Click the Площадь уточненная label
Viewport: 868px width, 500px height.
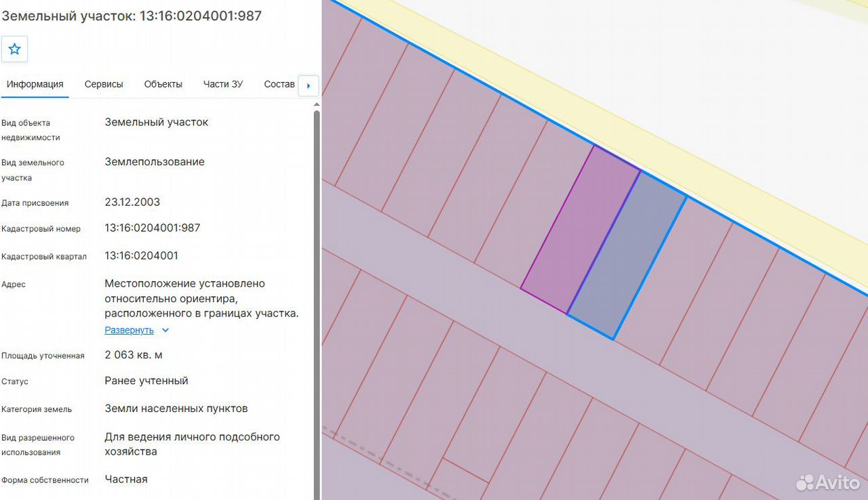pos(43,356)
